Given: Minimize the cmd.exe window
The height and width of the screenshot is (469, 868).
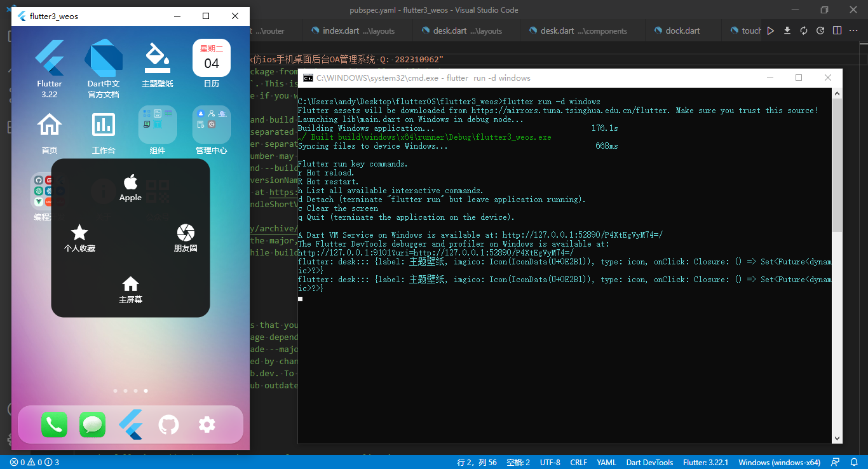Looking at the screenshot, I should [770, 78].
